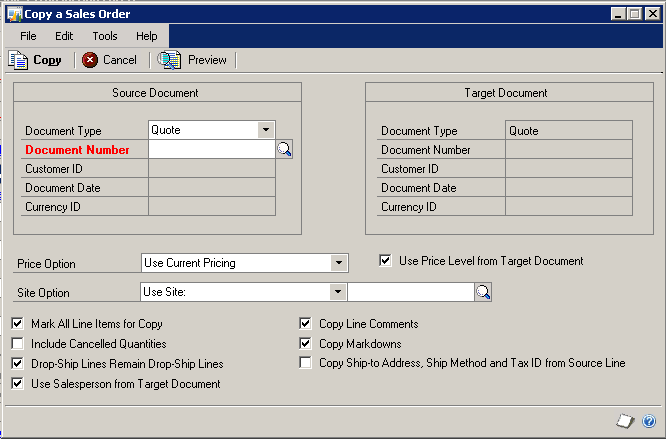Toggle Use Price Level from Target Document
The height and width of the screenshot is (439, 666).
click(385, 261)
